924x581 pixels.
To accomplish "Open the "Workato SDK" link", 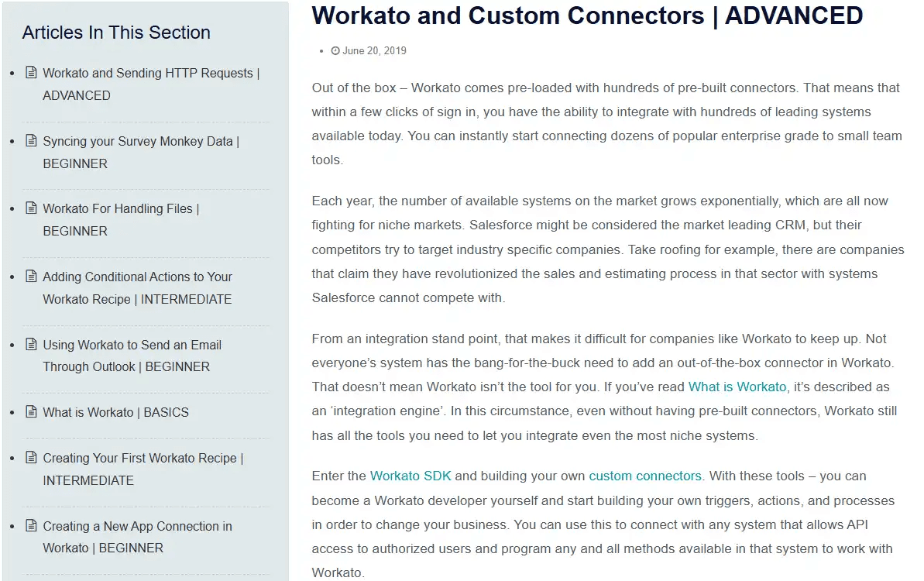I will [410, 476].
